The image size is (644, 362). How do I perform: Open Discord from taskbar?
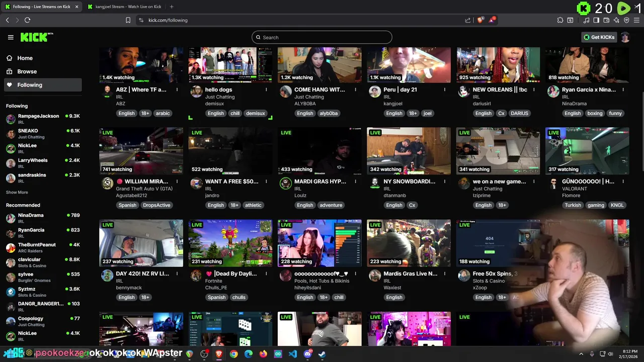tap(307, 354)
